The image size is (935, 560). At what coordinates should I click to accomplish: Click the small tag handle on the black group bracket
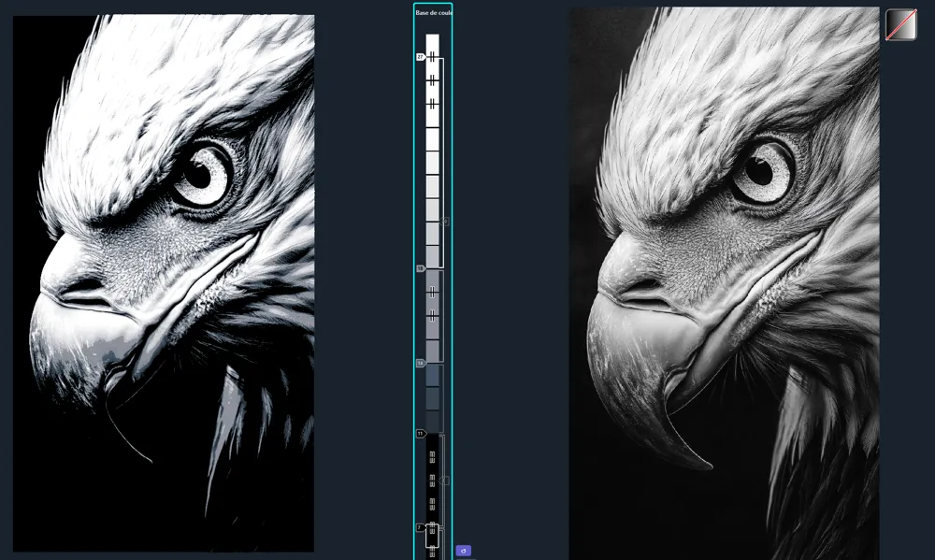tap(444, 481)
